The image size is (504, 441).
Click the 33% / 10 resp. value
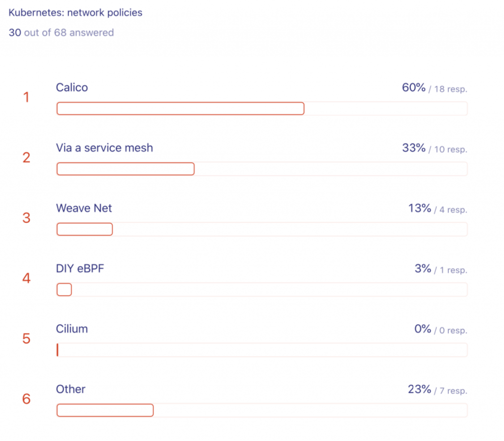pos(434,148)
